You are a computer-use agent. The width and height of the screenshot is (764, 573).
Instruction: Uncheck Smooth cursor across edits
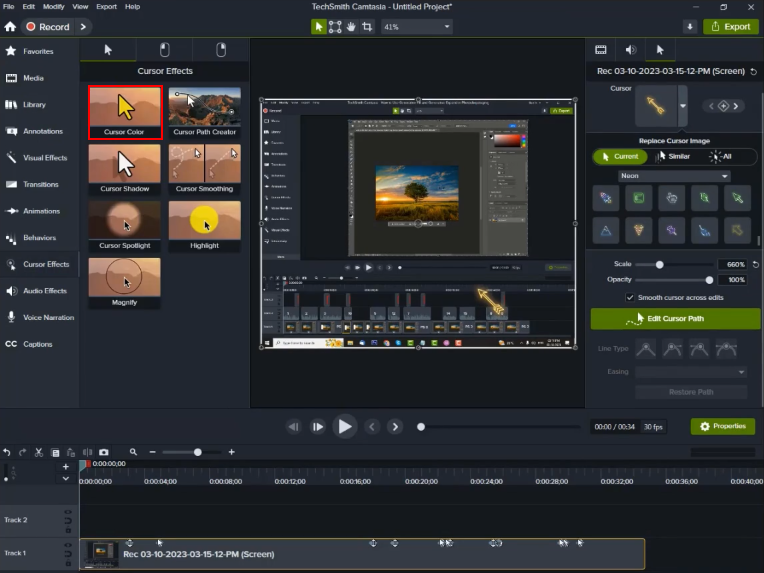(630, 298)
